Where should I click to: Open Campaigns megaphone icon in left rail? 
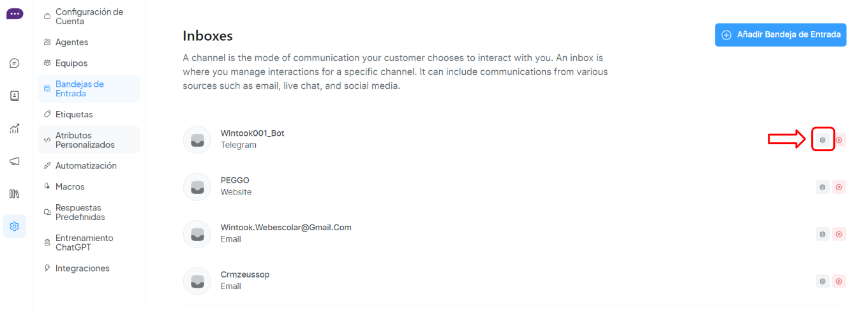click(14, 161)
